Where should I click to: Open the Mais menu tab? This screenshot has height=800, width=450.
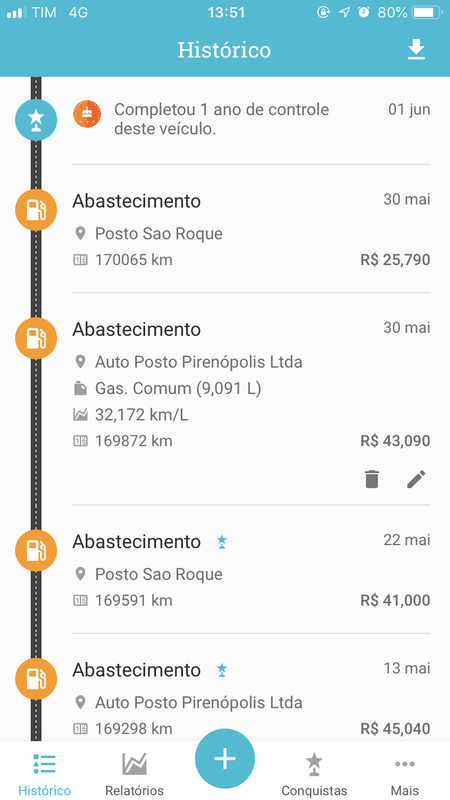tap(405, 773)
